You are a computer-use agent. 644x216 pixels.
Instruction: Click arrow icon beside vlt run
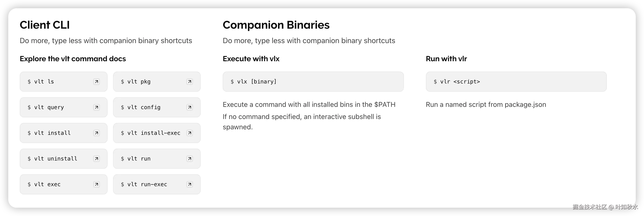pyautogui.click(x=190, y=159)
